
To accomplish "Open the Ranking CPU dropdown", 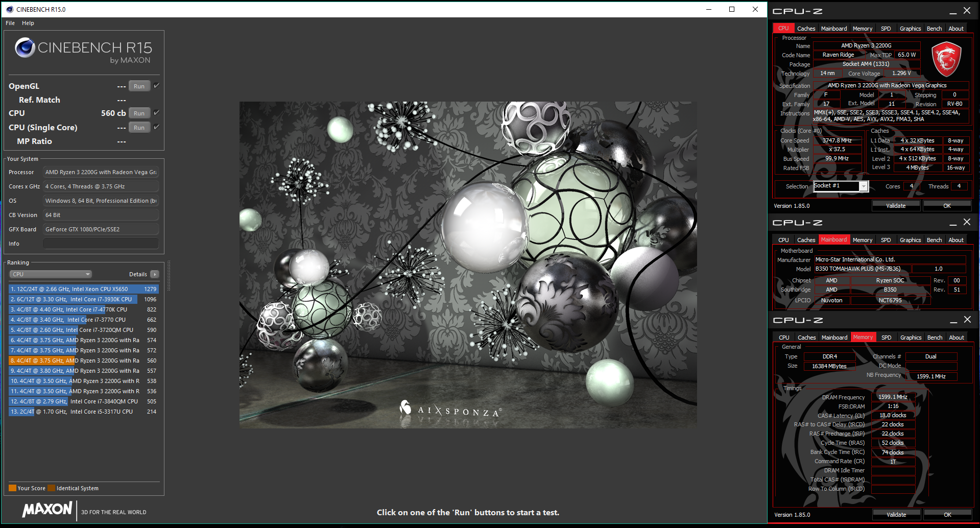I will pos(50,274).
